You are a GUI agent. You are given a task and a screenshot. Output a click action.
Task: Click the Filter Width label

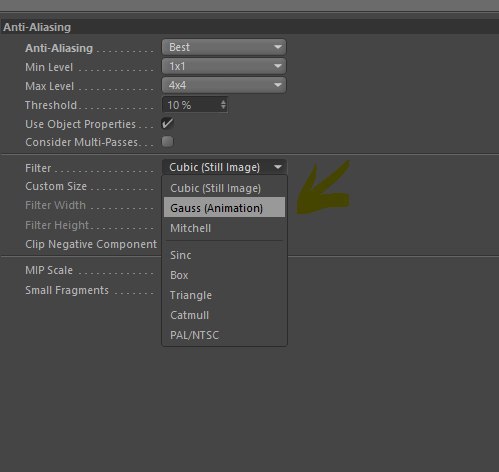55,205
